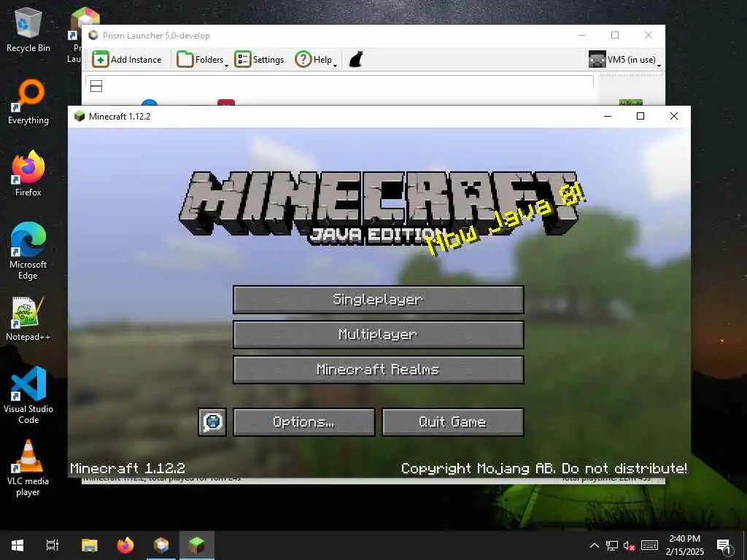The image size is (747, 560).
Task: Click the Minecraft grass block taskbar icon
Action: (x=197, y=545)
